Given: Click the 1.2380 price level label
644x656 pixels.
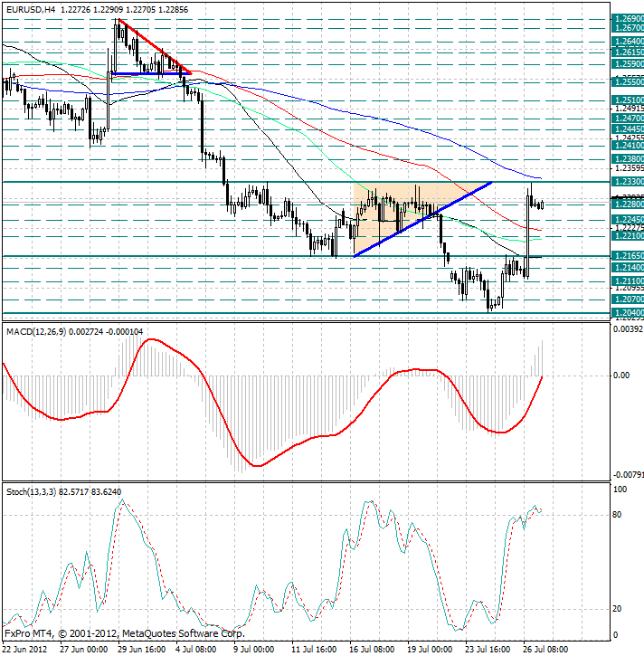Looking at the screenshot, I should (x=628, y=159).
